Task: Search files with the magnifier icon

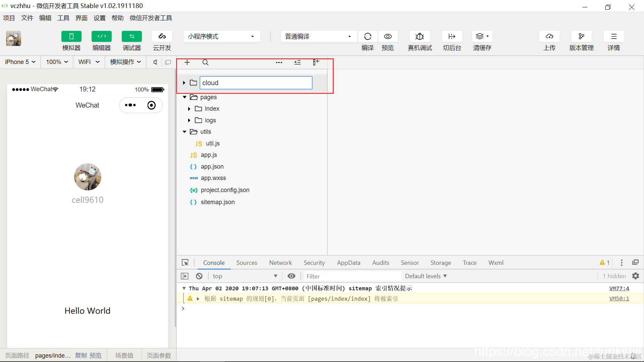Action: point(205,62)
